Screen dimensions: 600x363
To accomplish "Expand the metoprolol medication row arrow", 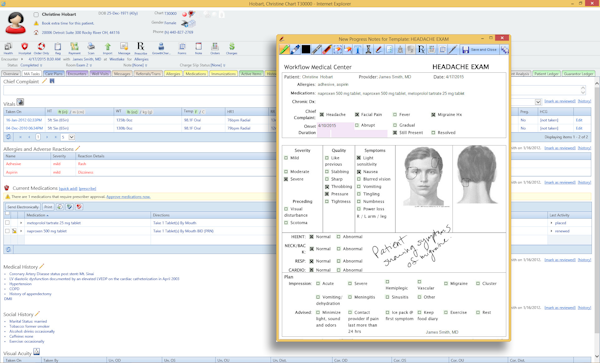I will [x=21, y=223].
